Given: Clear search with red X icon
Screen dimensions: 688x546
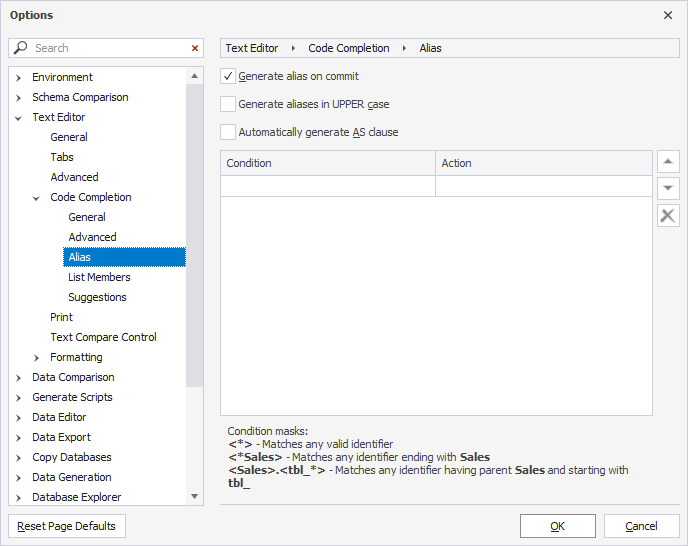Looking at the screenshot, I should [x=195, y=48].
